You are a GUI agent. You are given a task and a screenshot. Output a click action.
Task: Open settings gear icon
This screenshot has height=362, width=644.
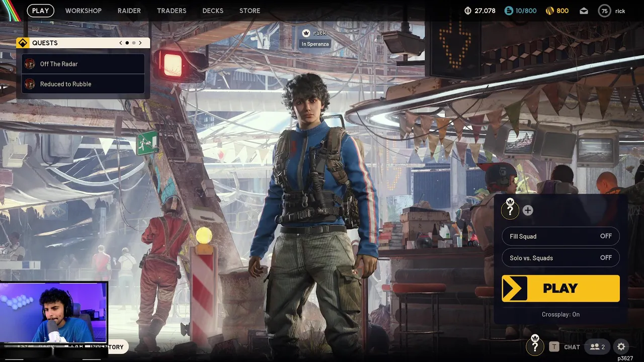pyautogui.click(x=621, y=346)
